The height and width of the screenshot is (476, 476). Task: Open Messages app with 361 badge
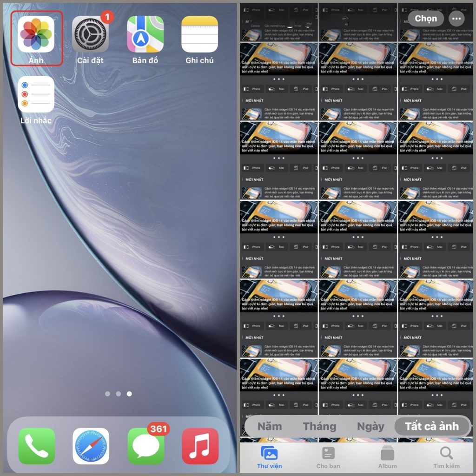[x=145, y=446]
